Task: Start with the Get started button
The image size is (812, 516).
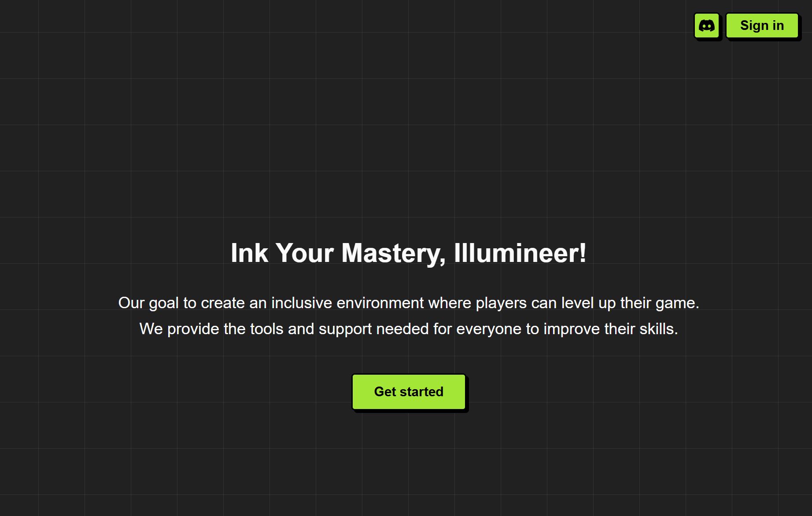Action: pyautogui.click(x=409, y=392)
